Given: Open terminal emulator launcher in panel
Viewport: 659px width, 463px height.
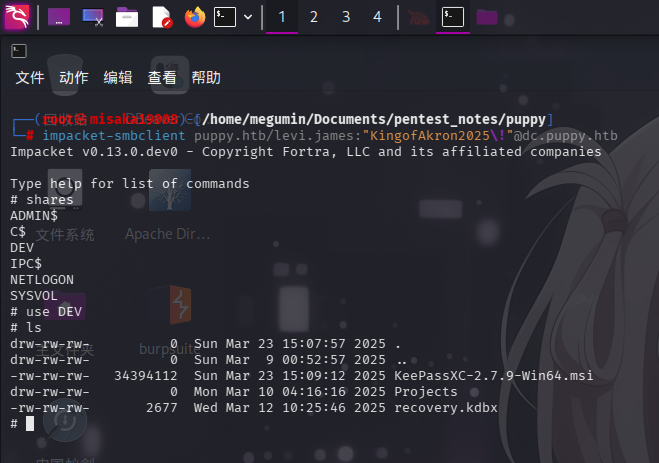Looking at the screenshot, I should [x=225, y=17].
